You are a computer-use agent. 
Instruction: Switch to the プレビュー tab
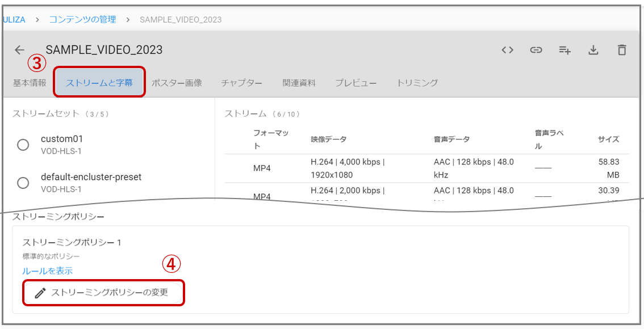click(356, 83)
